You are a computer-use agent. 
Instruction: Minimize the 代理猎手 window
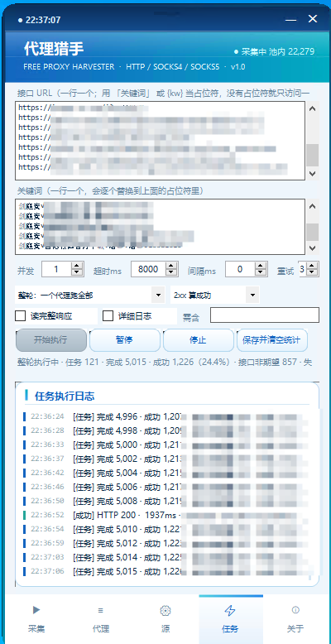tap(290, 19)
